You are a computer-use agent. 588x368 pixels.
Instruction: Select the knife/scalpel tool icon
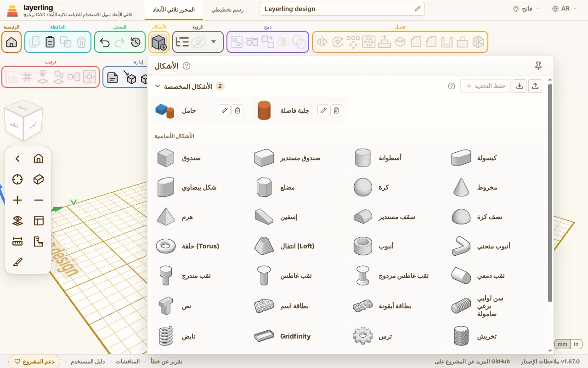[17, 262]
